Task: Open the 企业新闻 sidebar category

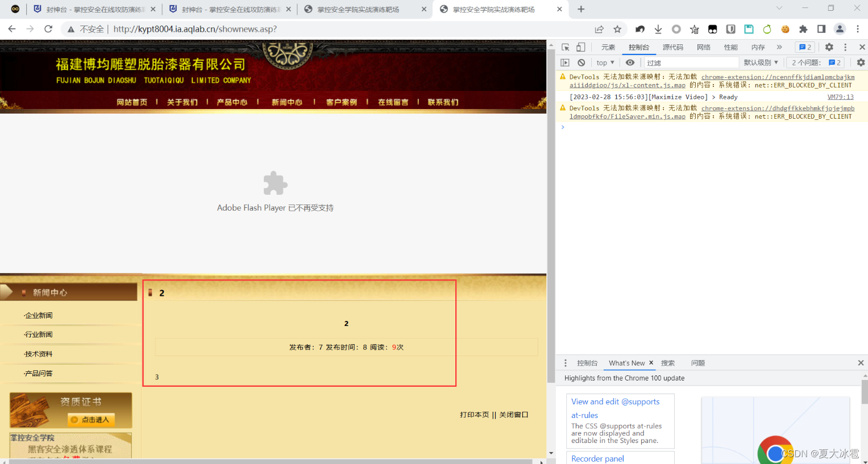Action: pyautogui.click(x=38, y=316)
